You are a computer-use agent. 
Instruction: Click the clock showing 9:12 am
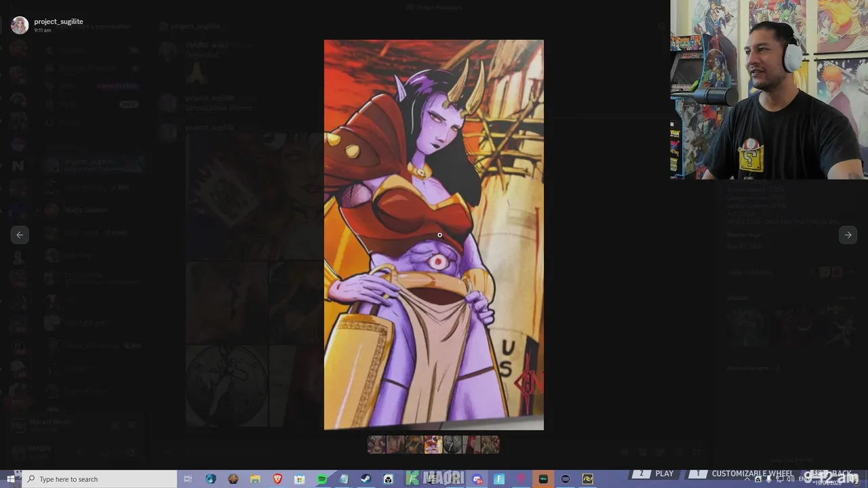833,477
